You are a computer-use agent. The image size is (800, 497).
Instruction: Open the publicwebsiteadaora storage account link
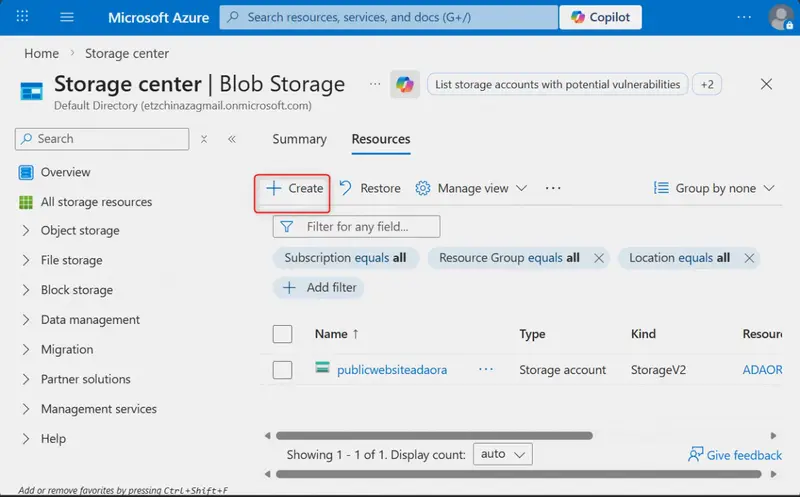point(392,370)
